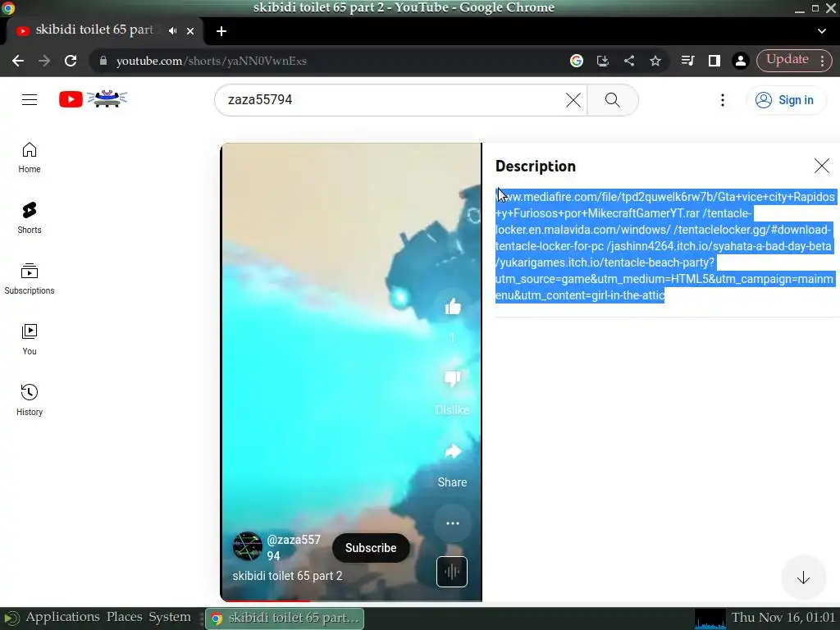This screenshot has height=630, width=840.
Task: Click the Chrome taskbar window button
Action: click(x=285, y=619)
